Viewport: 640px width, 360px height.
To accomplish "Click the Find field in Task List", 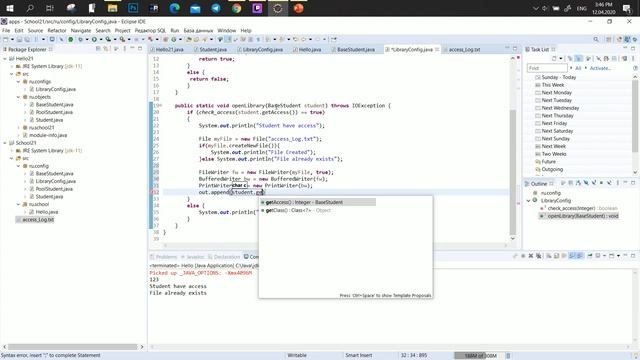I will point(547,68).
